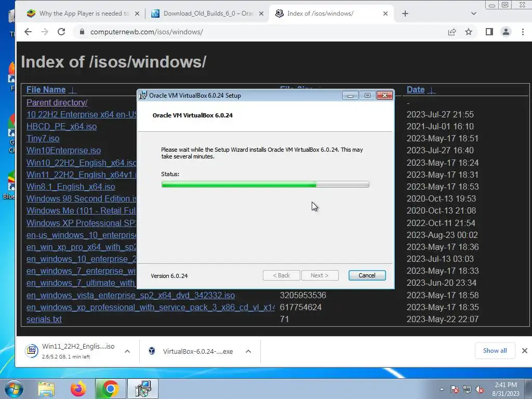This screenshot has height=399, width=532.
Task: Select the Index of /isos/windows/ tab
Action: coord(331,14)
